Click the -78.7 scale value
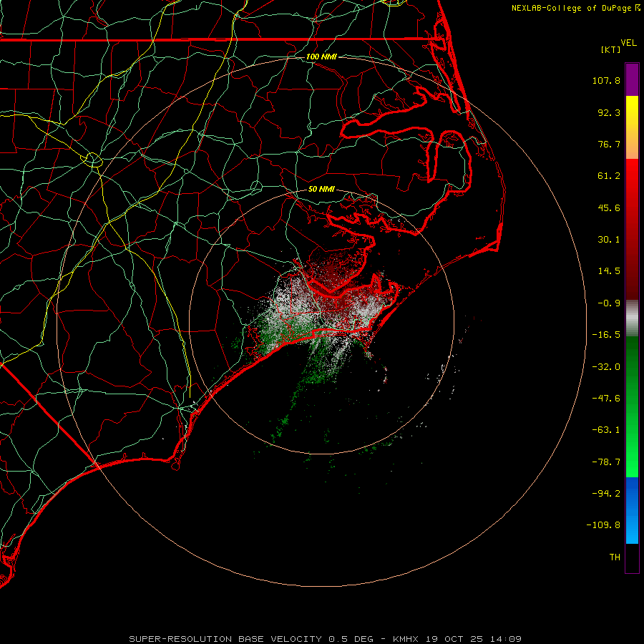The width and height of the screenshot is (644, 644). pyautogui.click(x=606, y=462)
